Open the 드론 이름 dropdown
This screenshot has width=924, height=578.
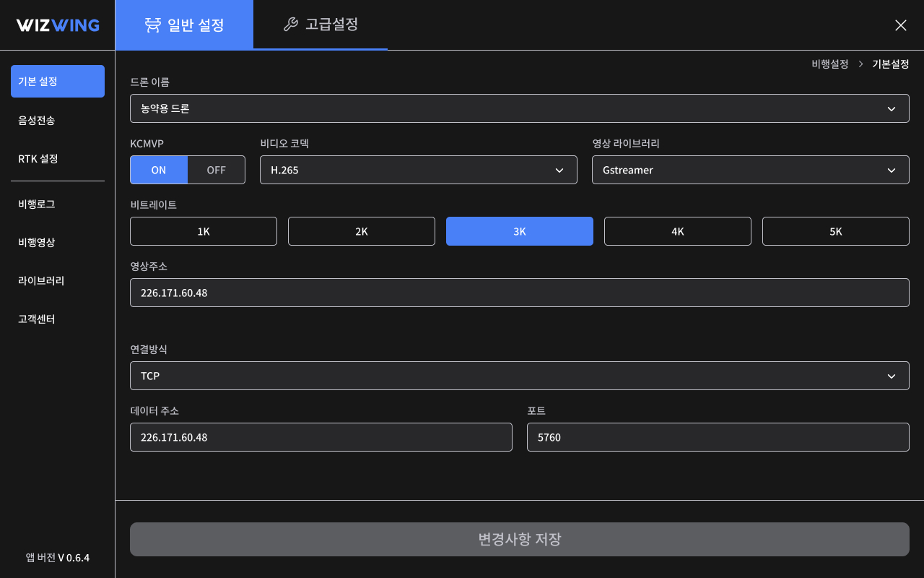520,108
